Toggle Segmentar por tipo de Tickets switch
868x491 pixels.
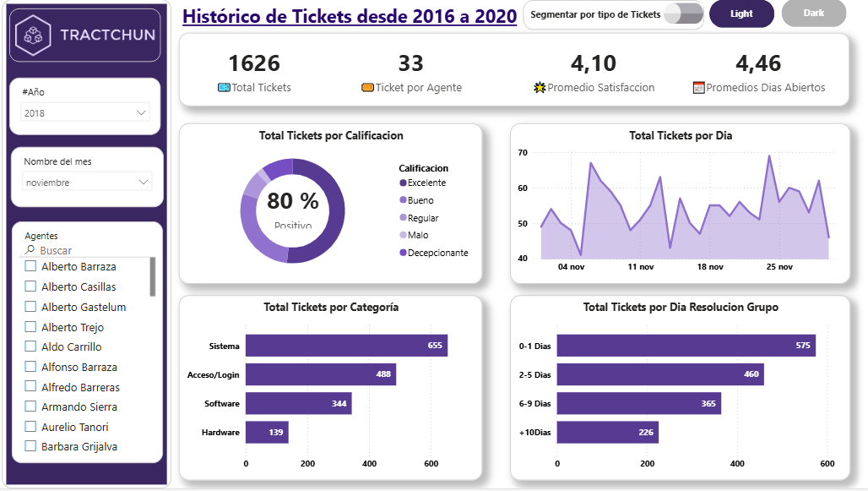(683, 14)
